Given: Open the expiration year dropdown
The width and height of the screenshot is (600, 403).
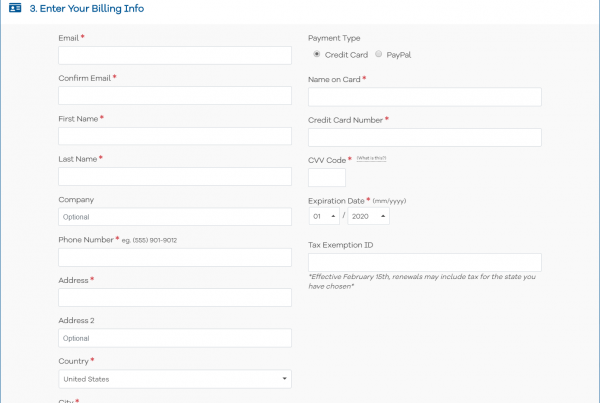Looking at the screenshot, I should click(x=369, y=215).
